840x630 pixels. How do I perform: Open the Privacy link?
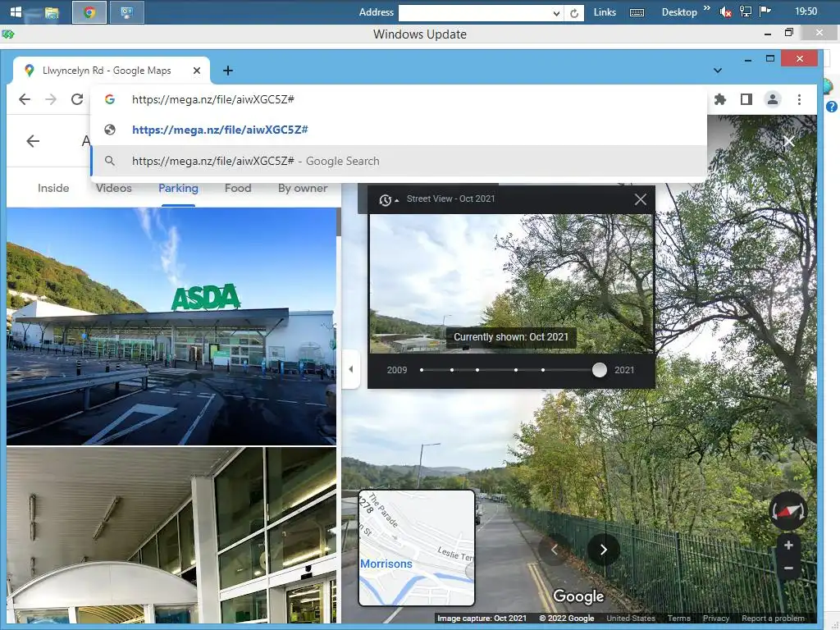[x=715, y=619]
